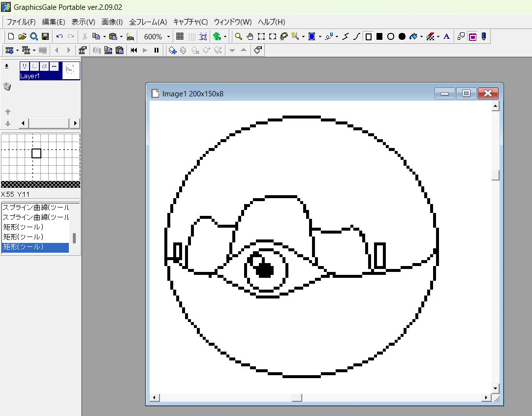Viewport: 532px width, 416px height.
Task: Open the add frame dropdown arrow
Action: (17, 50)
